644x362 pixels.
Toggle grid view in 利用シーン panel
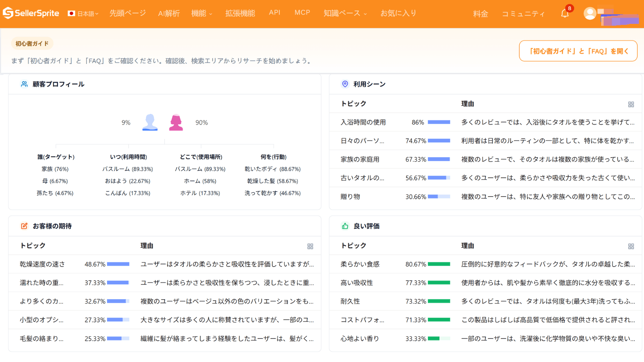click(631, 104)
